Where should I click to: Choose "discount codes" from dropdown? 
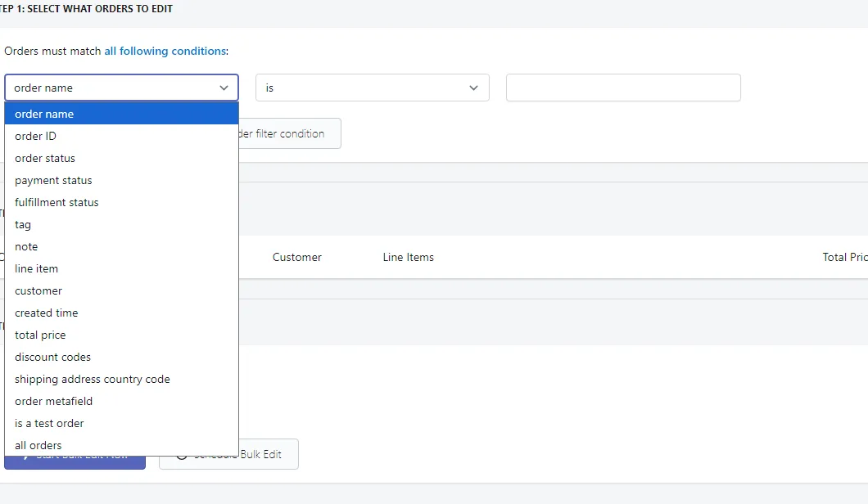(x=121, y=358)
